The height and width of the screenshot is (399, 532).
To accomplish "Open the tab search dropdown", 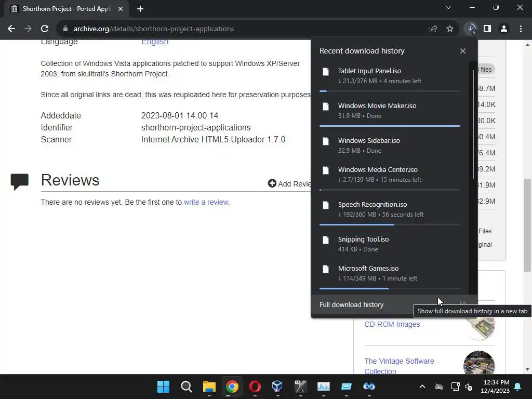I will point(448,7).
